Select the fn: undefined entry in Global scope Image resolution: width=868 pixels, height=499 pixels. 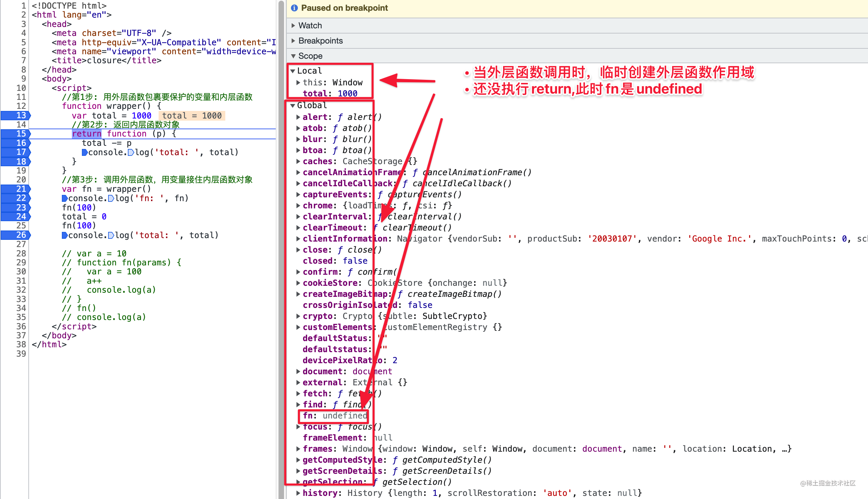tap(333, 416)
